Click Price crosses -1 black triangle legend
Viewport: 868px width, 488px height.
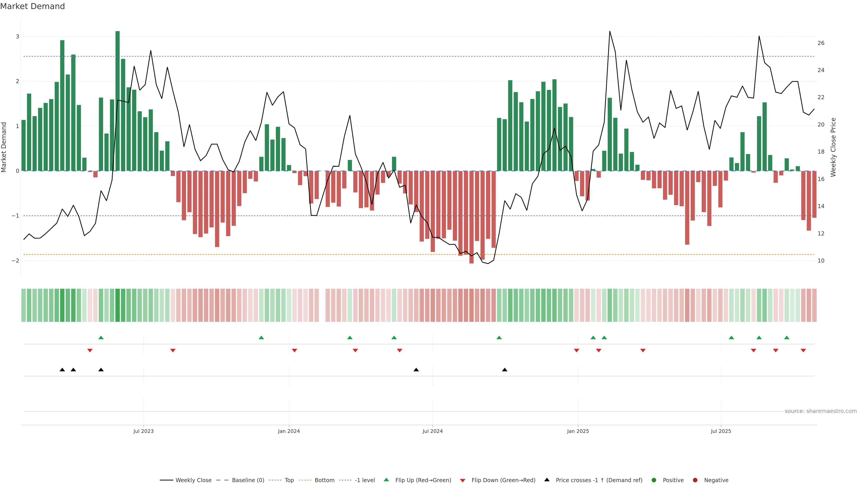click(547, 480)
